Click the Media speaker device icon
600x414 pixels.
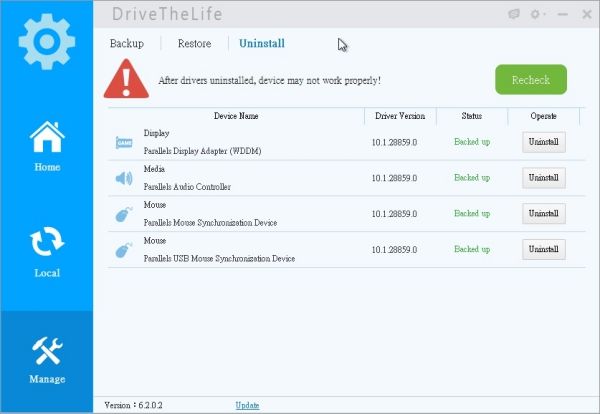124,178
